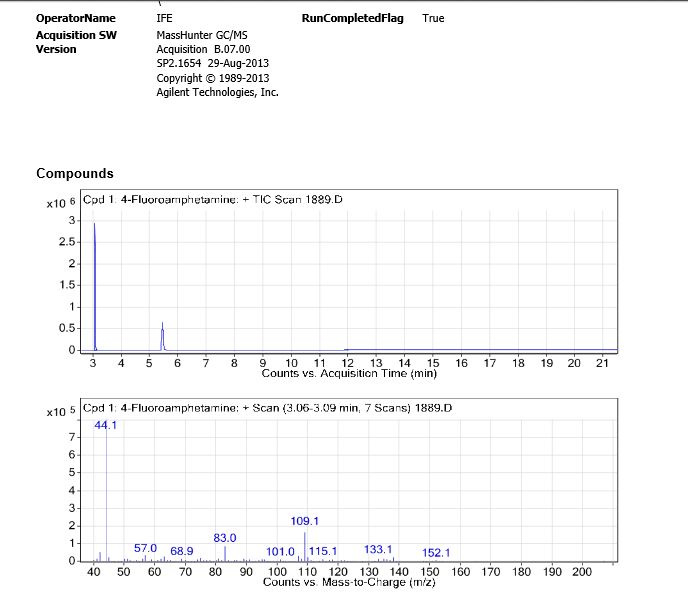The width and height of the screenshot is (688, 603).
Task: Click the 200 m/z x-axis tick label
Action: (x=582, y=572)
